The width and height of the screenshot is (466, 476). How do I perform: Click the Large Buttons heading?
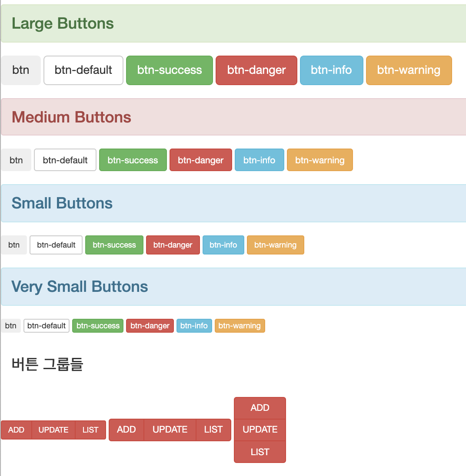tap(63, 24)
